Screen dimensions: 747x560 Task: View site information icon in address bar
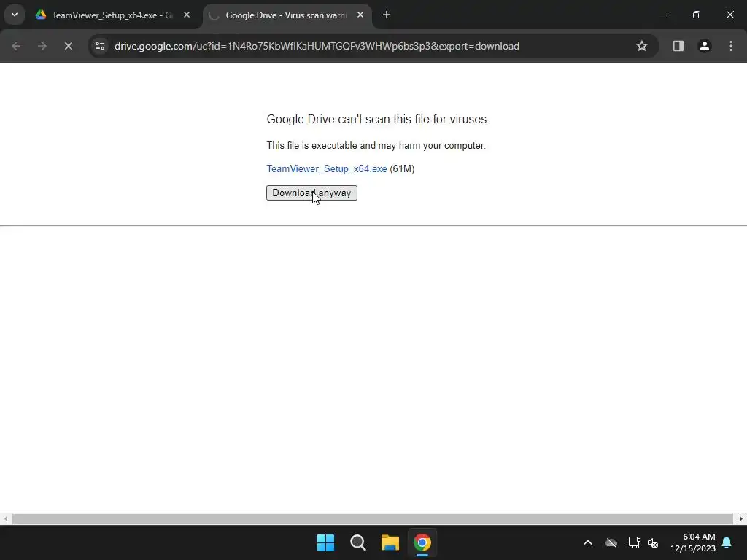tap(100, 46)
